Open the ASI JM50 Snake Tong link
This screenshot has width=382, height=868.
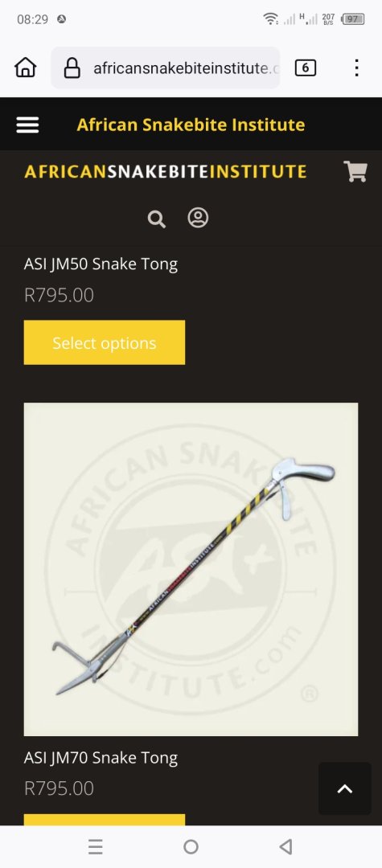pyautogui.click(x=101, y=264)
